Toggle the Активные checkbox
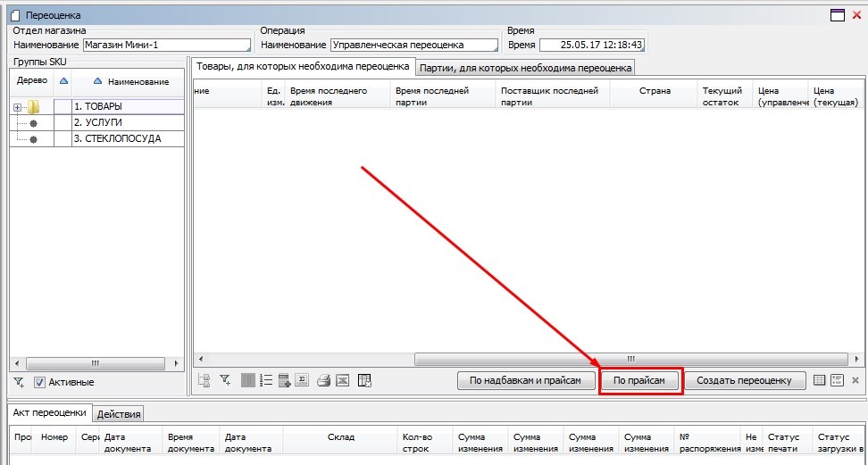 click(39, 382)
